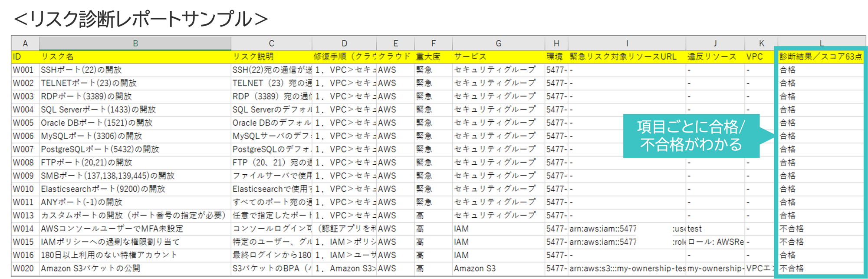The width and height of the screenshot is (868, 279).
Task: Select the '環境' header cell
Action: [x=556, y=56]
